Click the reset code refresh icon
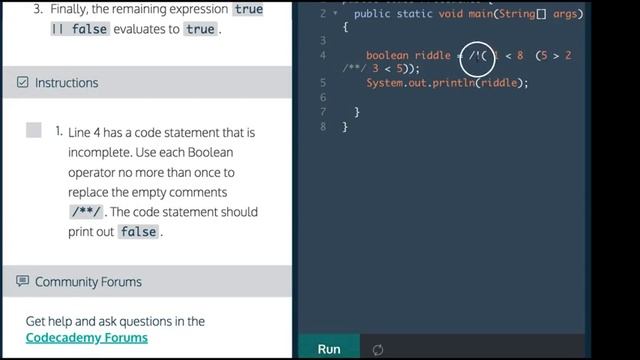 tap(378, 350)
